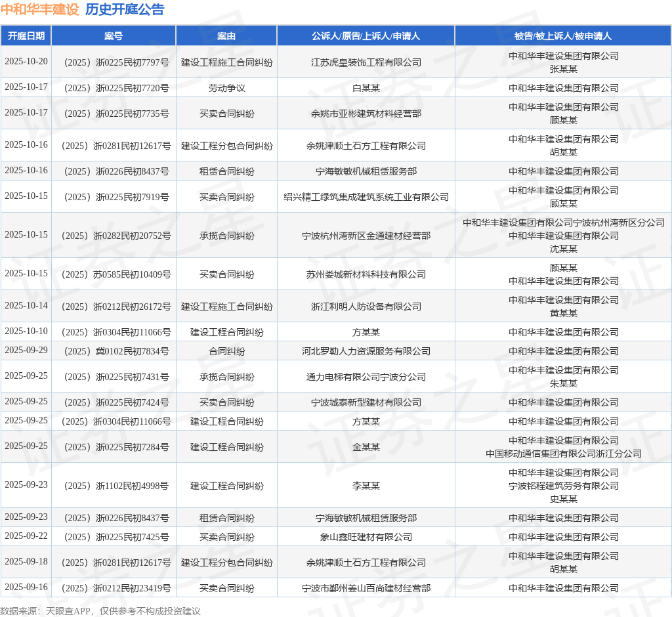
Task: Click defendant 宁波铭程建筑劳务有限公司
Action: pos(564,486)
